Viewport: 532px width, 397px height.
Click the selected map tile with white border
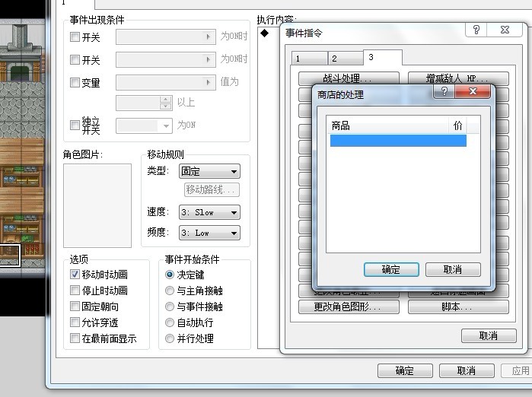(x=10, y=255)
